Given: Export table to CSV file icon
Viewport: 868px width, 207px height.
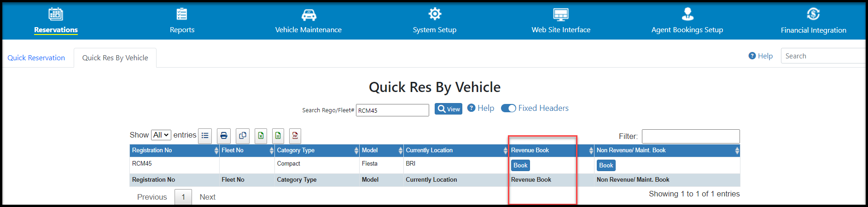Looking at the screenshot, I should coord(278,136).
